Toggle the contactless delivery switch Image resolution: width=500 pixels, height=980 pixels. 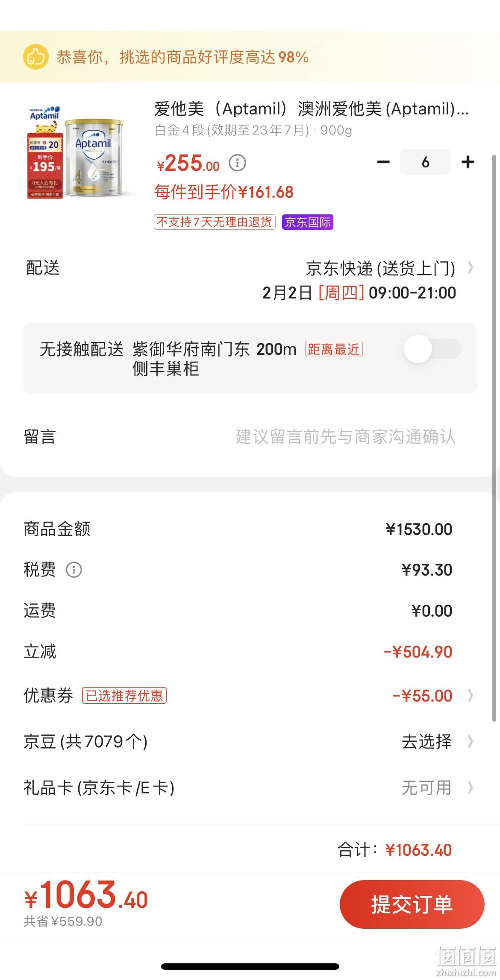click(x=432, y=349)
